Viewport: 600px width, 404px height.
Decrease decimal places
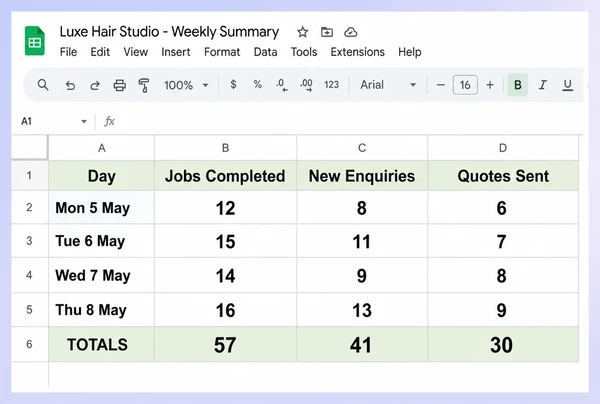[x=282, y=85]
